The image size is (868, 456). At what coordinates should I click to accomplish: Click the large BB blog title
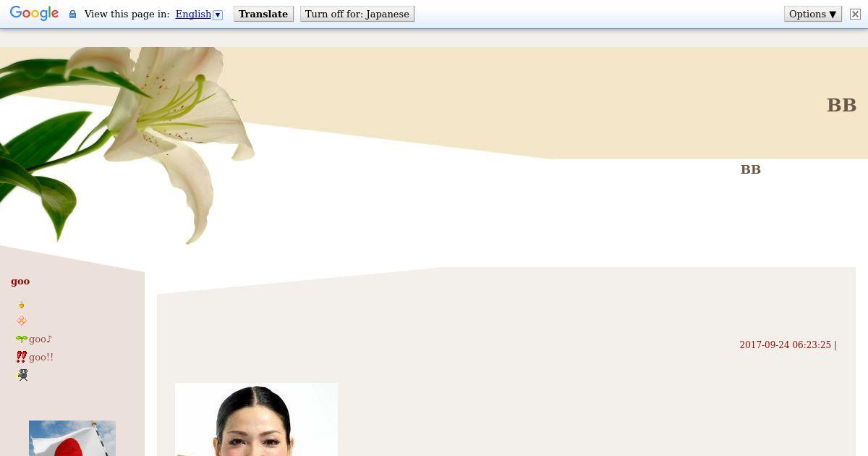coord(841,105)
